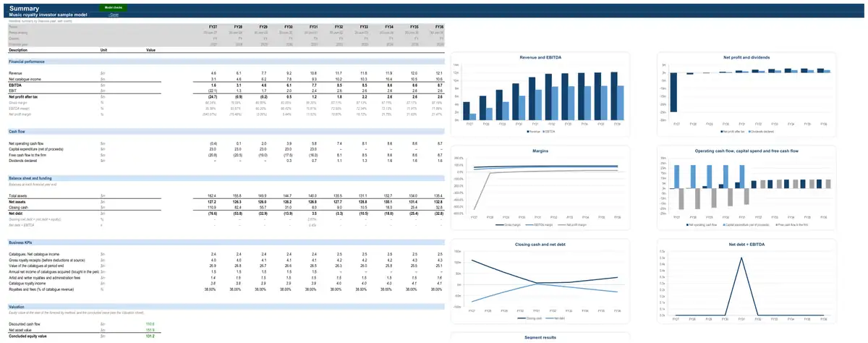The width and height of the screenshot is (868, 343).
Task: Click the EBITDA row label
Action: (14, 85)
